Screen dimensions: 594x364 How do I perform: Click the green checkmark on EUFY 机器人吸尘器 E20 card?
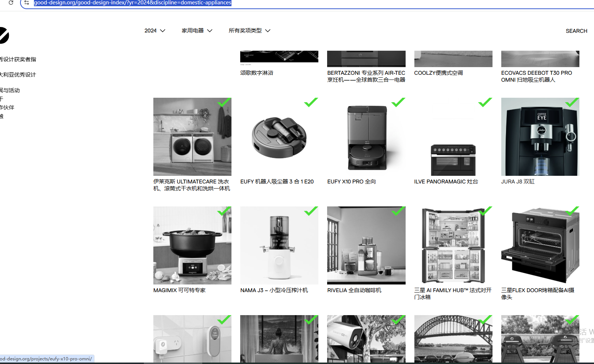(311, 102)
